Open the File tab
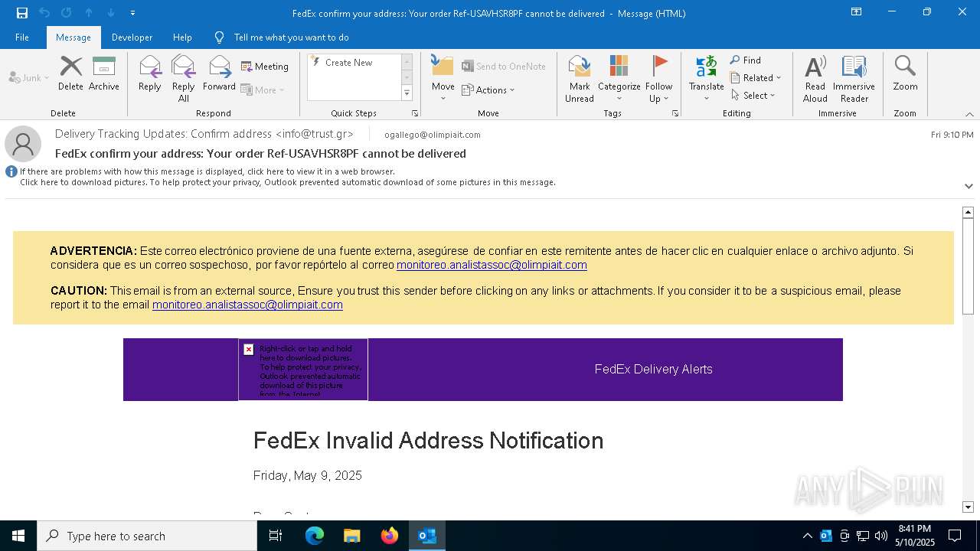Viewport: 980px width, 551px height. (22, 37)
